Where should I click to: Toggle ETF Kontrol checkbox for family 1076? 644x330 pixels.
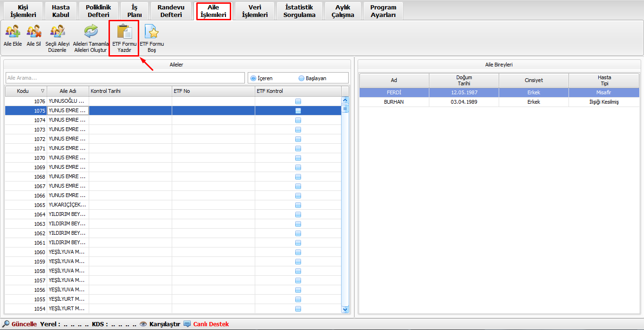[x=298, y=101]
